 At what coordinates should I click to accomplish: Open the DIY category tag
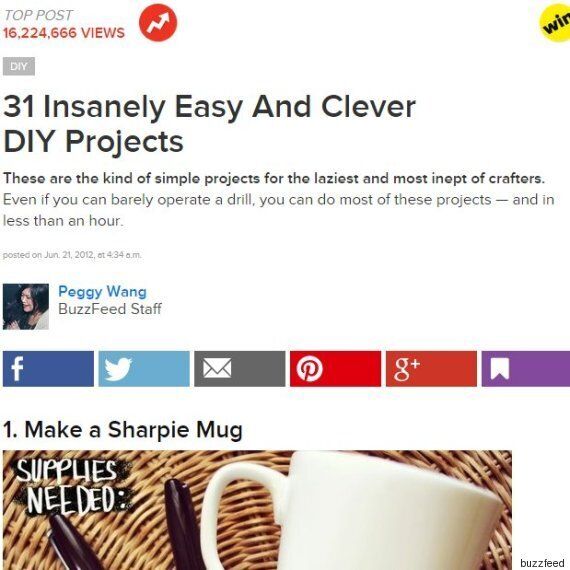19,67
